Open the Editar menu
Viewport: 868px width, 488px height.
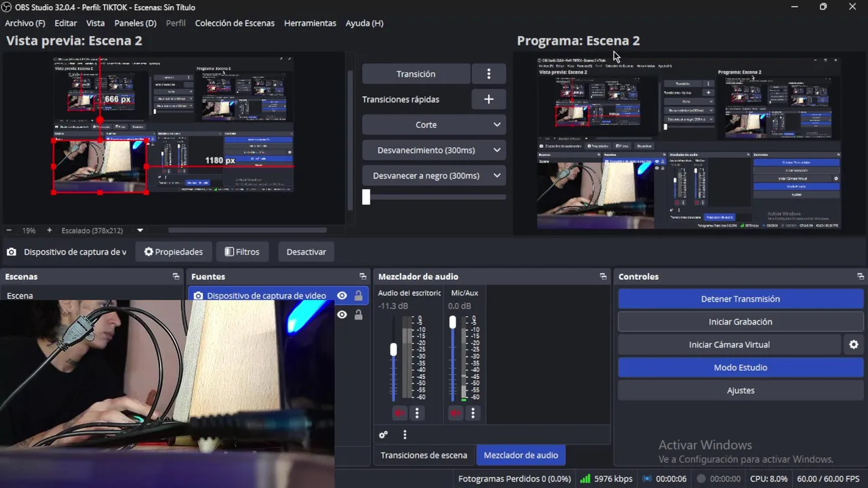click(66, 23)
